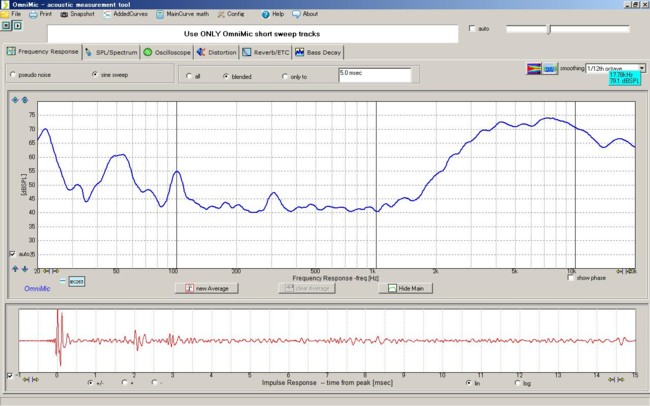The image size is (650, 406).
Task: Click the calibration file box near OmniMic
Action: coord(77,282)
